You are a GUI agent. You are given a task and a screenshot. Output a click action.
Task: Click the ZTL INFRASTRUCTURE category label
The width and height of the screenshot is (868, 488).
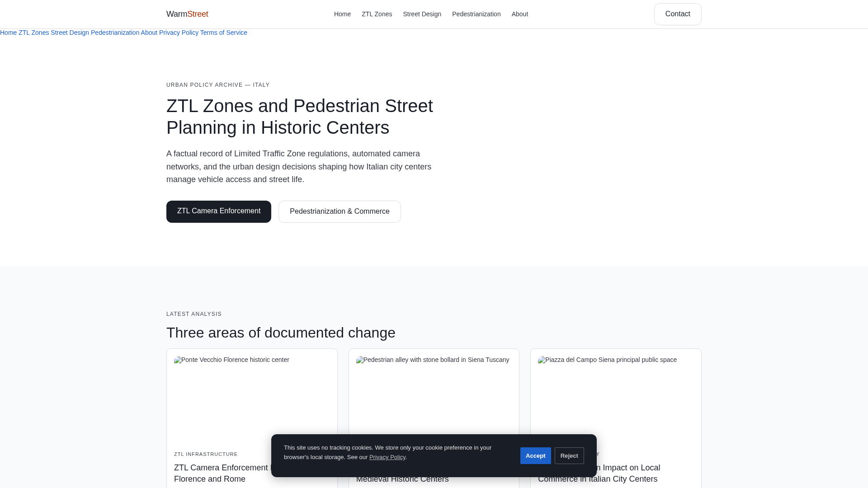tap(206, 454)
